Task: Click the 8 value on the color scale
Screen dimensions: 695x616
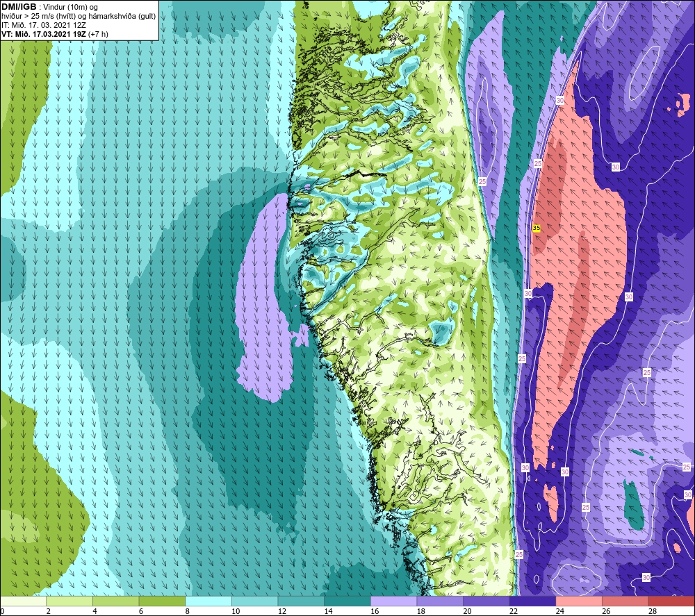Action: [187, 611]
